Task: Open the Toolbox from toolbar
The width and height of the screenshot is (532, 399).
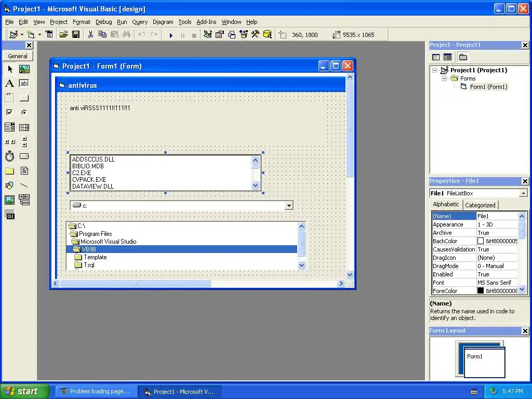Action: (256, 35)
